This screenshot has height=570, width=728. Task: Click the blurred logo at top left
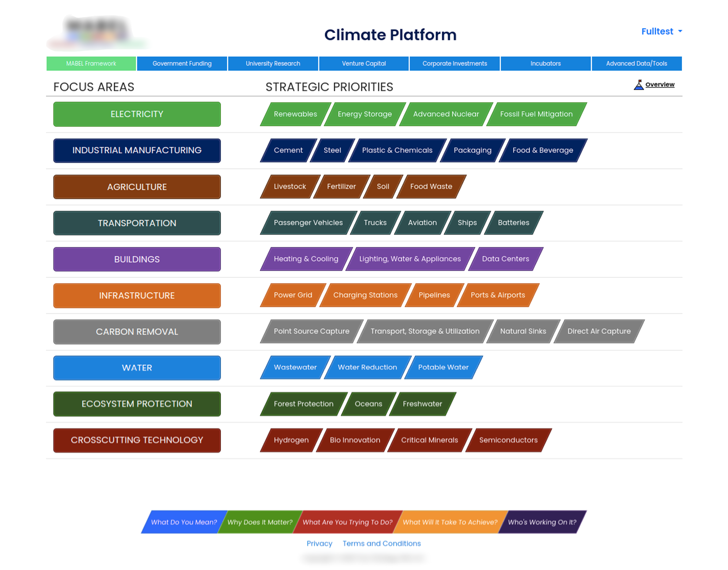point(96,33)
